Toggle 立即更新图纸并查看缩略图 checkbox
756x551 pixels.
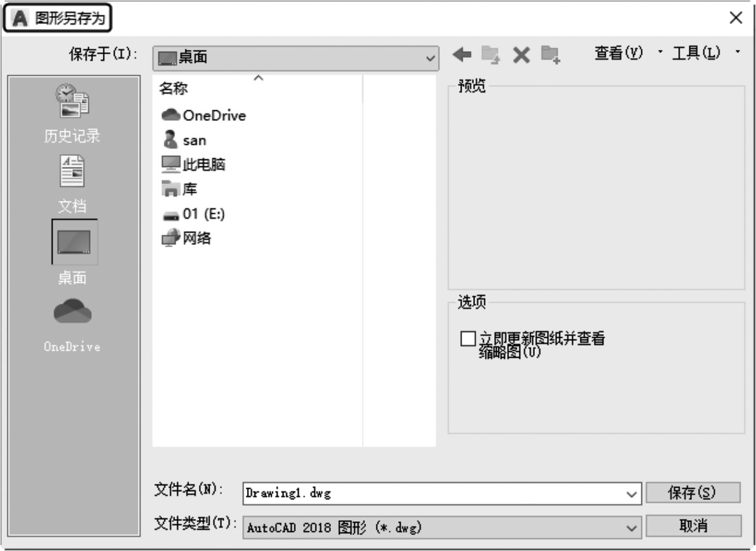469,339
